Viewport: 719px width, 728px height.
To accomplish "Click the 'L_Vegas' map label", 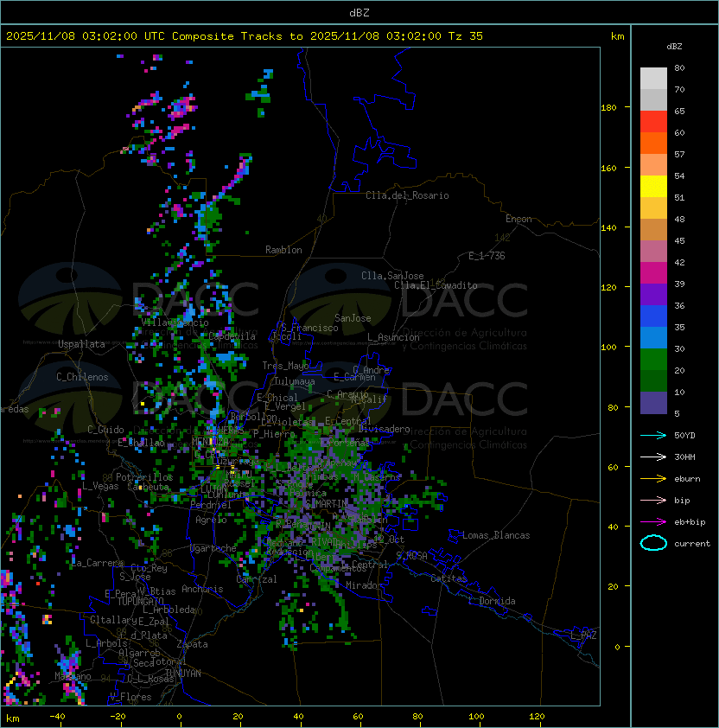I will tap(100, 486).
